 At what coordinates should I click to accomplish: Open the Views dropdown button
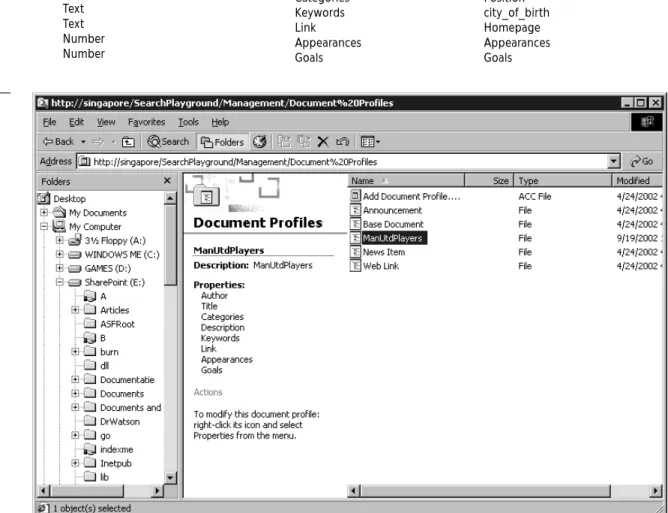point(370,142)
